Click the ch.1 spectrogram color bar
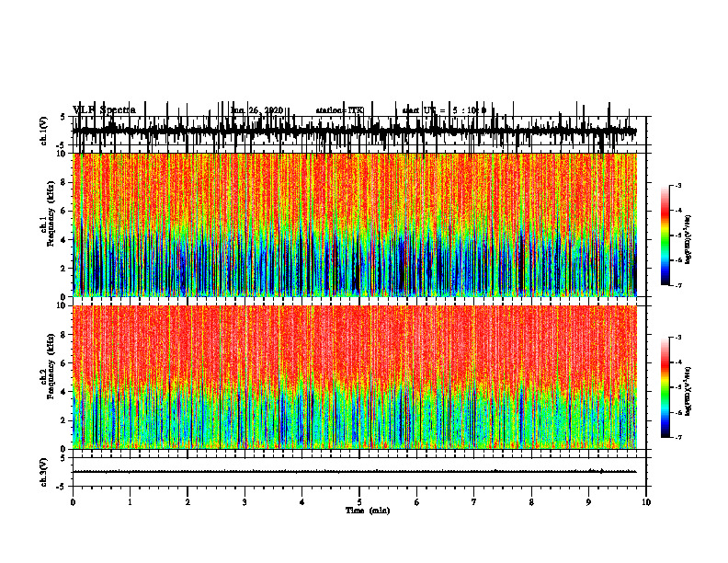728x563 pixels. click(665, 235)
